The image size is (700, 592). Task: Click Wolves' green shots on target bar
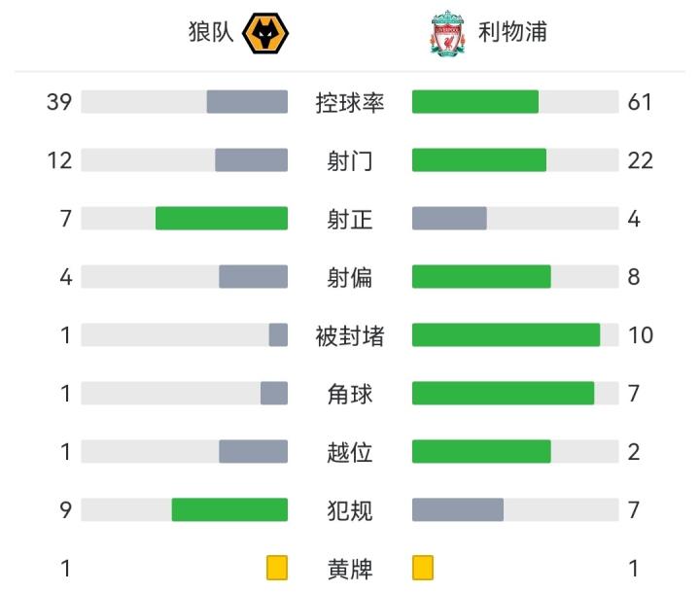[222, 219]
